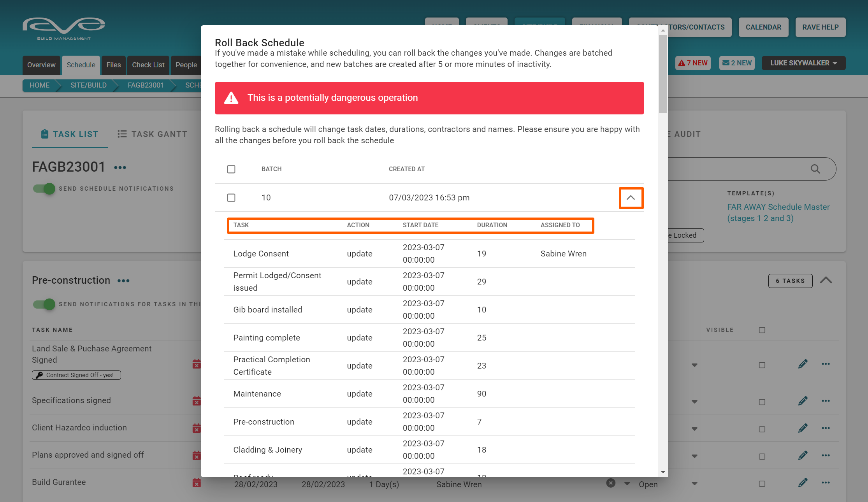Open the 7 NEW alerts notification
This screenshot has width=868, height=502.
pos(693,63)
